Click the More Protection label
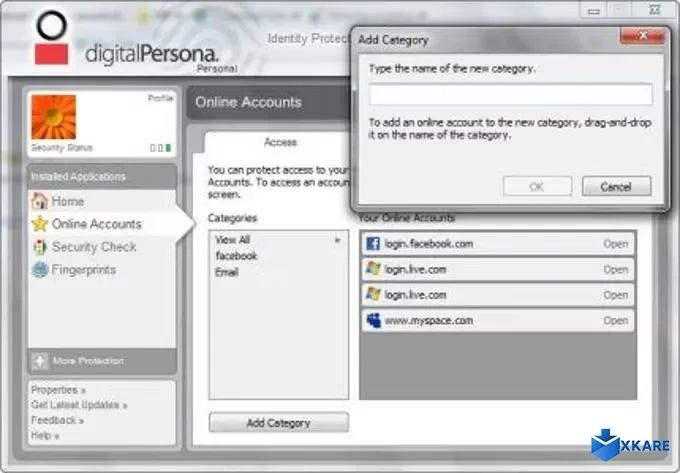The width and height of the screenshot is (680, 473). click(x=88, y=361)
